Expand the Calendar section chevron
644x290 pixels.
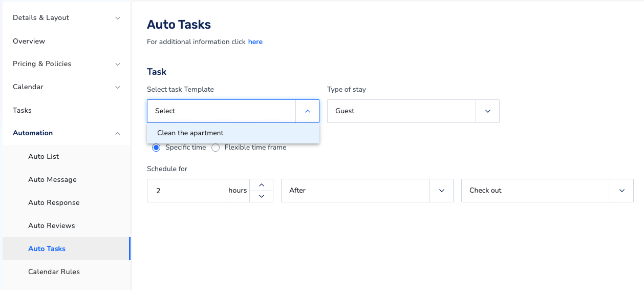click(118, 87)
